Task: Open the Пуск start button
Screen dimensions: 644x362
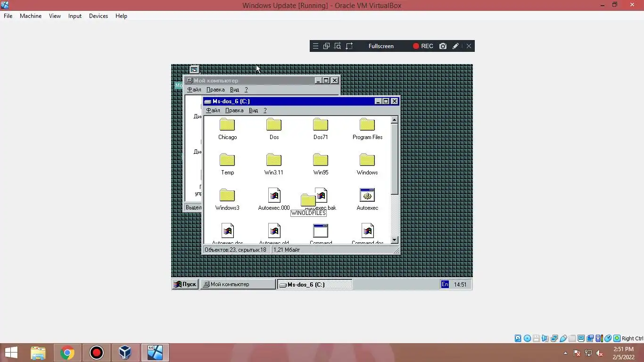Action: [185, 284]
